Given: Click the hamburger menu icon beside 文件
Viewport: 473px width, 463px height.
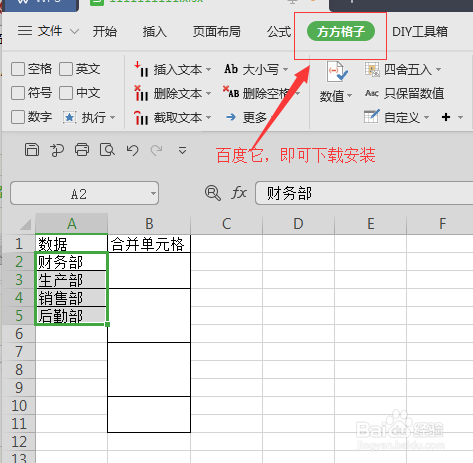Looking at the screenshot, I should coord(25,31).
